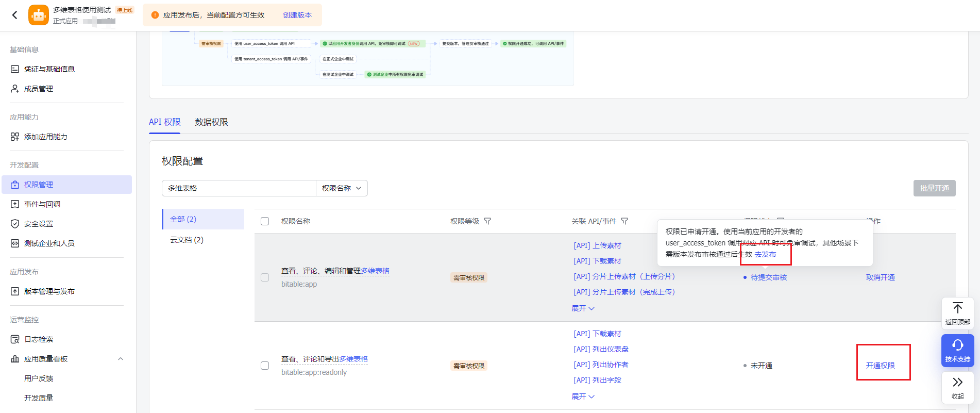The width and height of the screenshot is (980, 413).
Task: Open technical support headset button
Action: tap(957, 350)
